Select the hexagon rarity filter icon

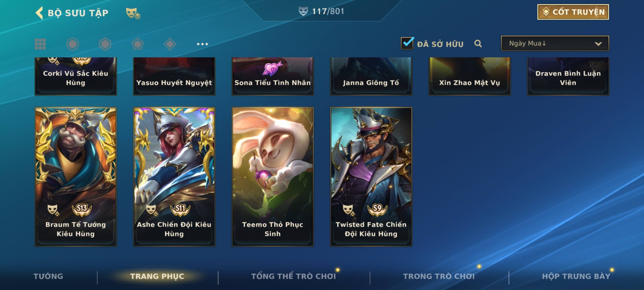coord(105,44)
